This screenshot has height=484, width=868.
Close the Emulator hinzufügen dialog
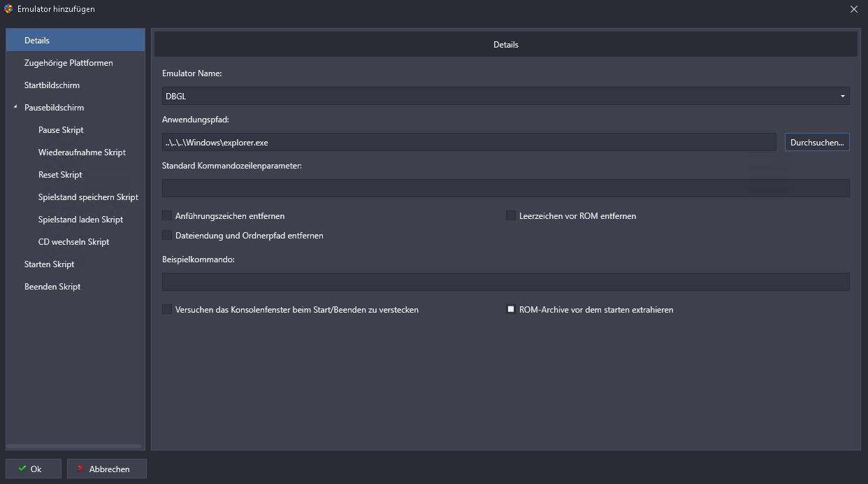(x=854, y=9)
